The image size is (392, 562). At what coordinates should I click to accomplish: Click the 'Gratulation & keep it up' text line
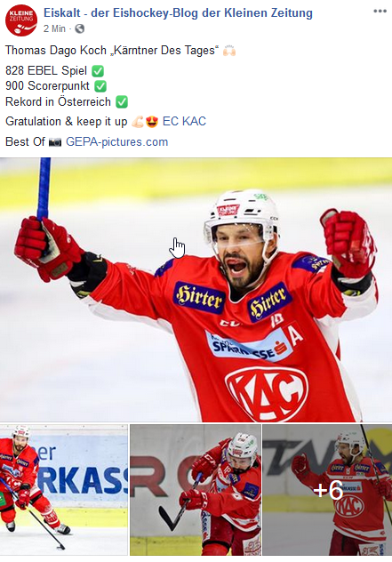[67, 122]
